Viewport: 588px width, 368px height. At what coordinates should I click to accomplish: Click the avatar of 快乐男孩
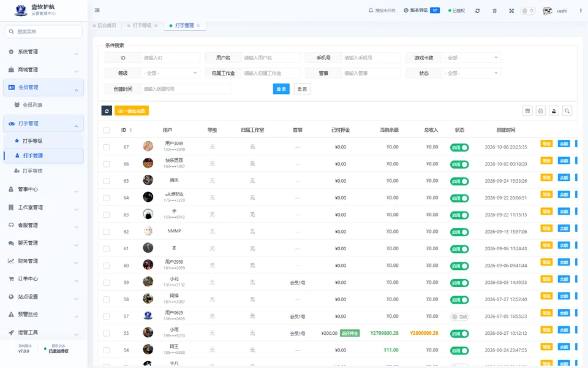coord(148,163)
